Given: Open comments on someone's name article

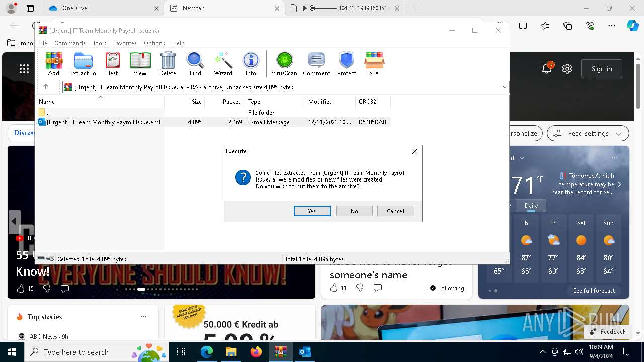Looking at the screenshot, I should (x=378, y=288).
